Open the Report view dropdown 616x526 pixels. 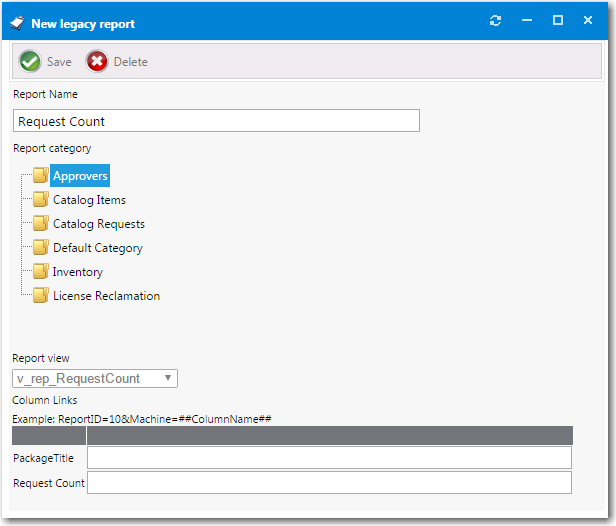pos(169,379)
